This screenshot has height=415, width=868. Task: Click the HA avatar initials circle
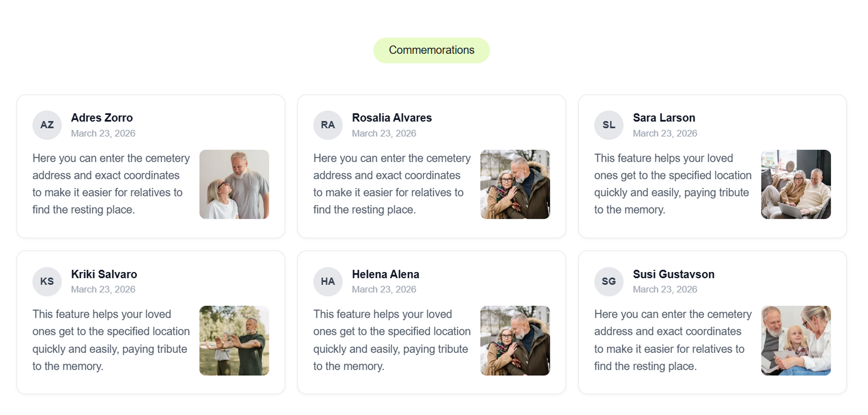(328, 281)
